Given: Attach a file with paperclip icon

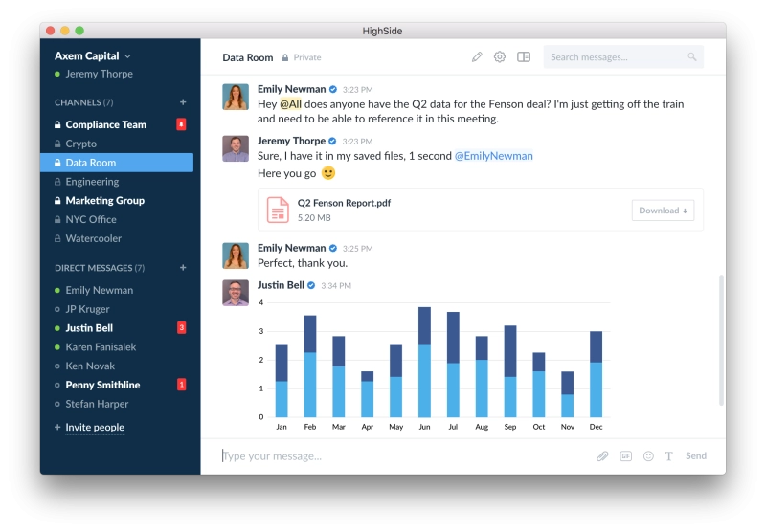Looking at the screenshot, I should tap(602, 455).
